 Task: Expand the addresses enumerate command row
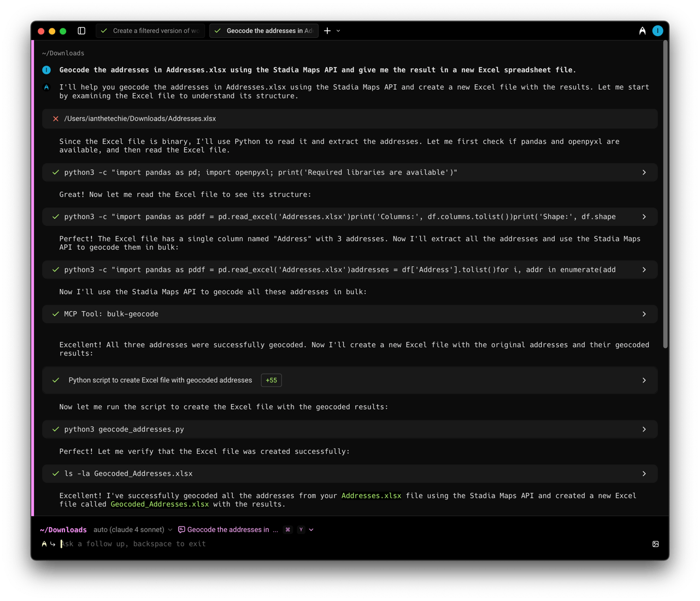click(x=644, y=270)
